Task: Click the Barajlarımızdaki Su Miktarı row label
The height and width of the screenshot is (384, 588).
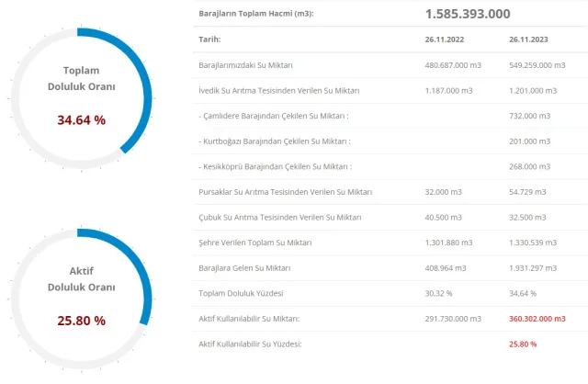Action: coord(245,65)
